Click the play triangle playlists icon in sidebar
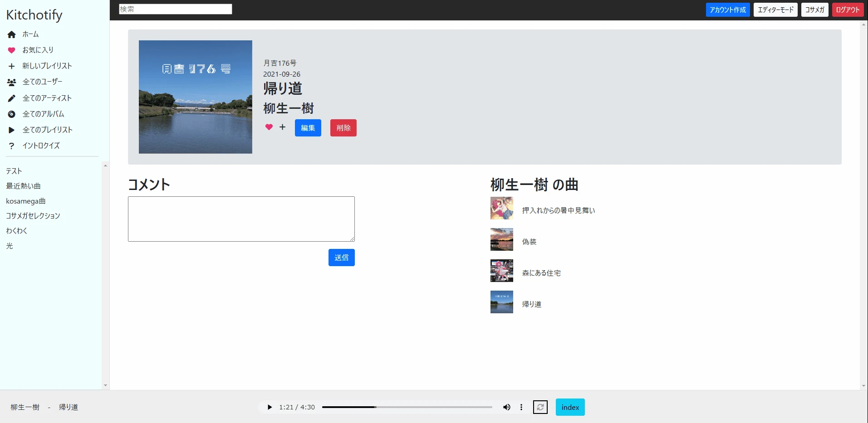Image resolution: width=868 pixels, height=423 pixels. click(12, 130)
